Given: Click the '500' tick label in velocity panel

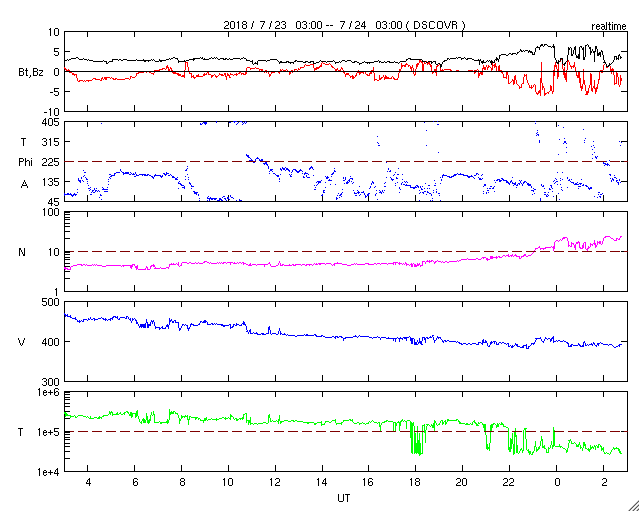Looking at the screenshot, I should click(51, 302).
